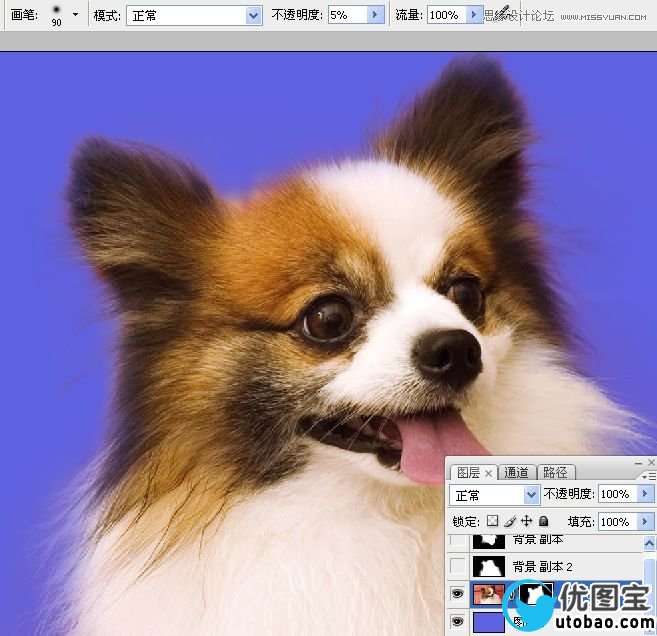Select the dog image thumbnail of active layer
The height and width of the screenshot is (636, 657).
click(489, 594)
